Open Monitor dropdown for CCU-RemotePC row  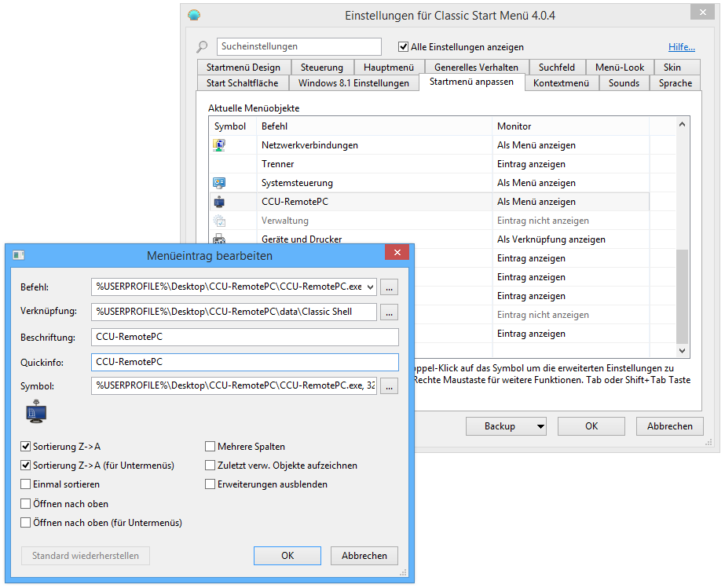(x=570, y=202)
